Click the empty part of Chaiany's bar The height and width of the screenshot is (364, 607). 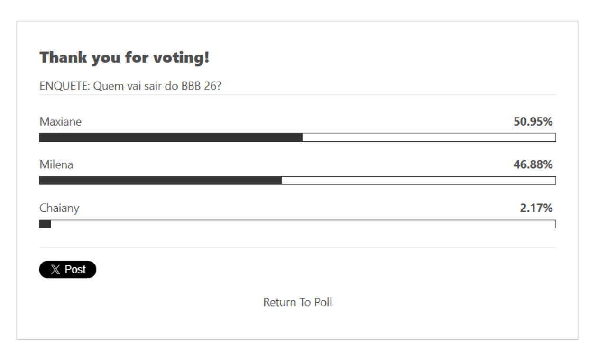303,224
